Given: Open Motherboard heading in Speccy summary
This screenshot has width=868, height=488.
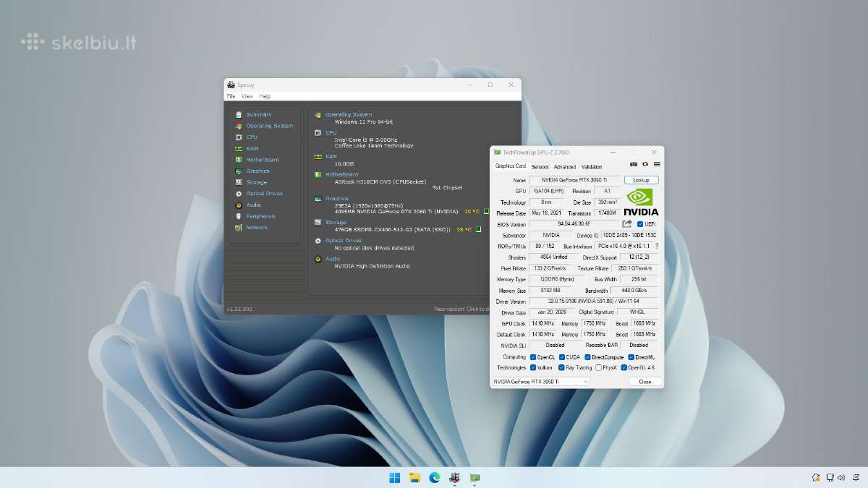Looking at the screenshot, I should coord(341,174).
